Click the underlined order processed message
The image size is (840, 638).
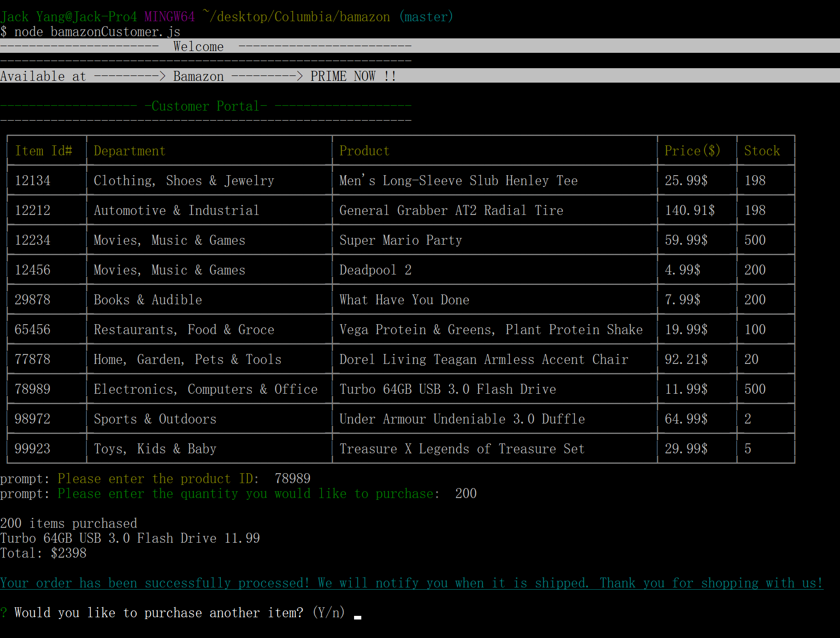coord(411,583)
